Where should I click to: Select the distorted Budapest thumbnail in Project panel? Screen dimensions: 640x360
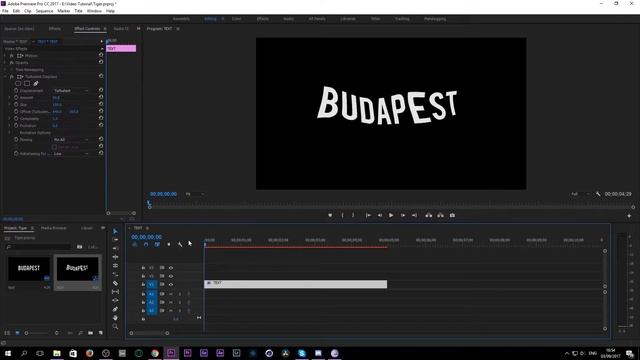point(77,269)
